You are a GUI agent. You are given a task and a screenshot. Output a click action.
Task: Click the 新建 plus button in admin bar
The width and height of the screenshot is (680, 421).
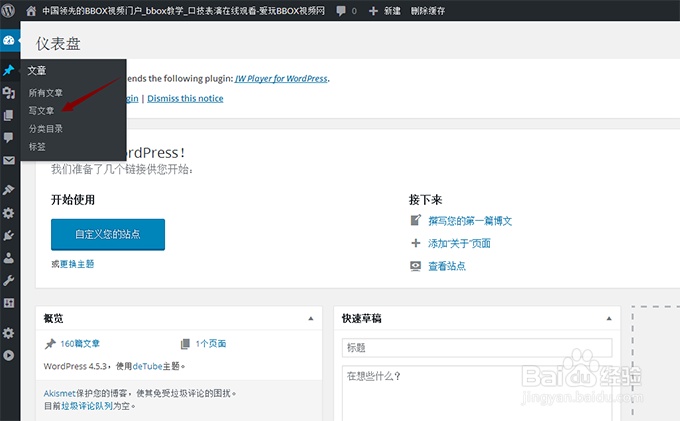[x=384, y=11]
